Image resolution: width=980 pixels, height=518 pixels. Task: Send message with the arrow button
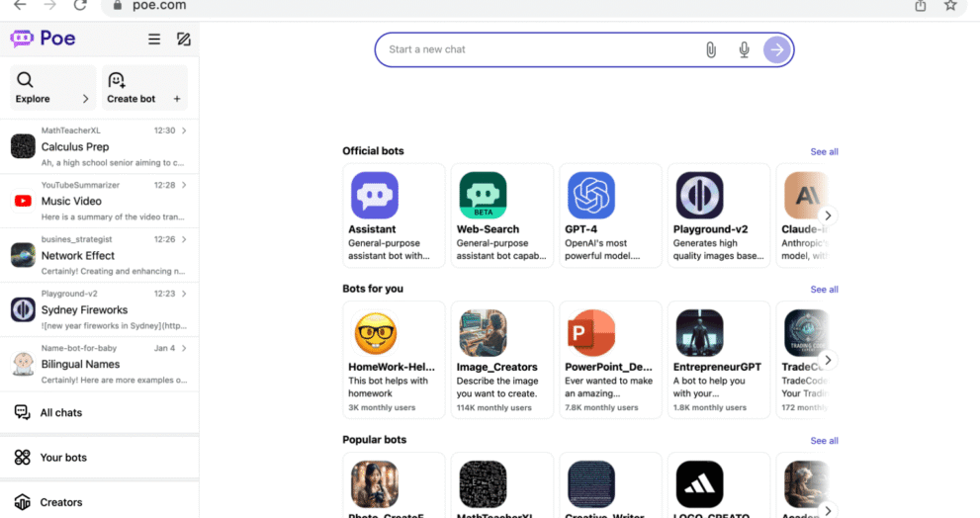pyautogui.click(x=777, y=50)
